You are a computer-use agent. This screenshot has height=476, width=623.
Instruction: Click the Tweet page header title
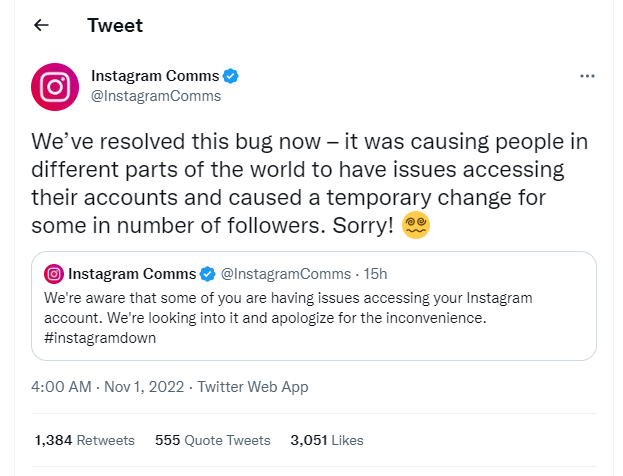115,25
